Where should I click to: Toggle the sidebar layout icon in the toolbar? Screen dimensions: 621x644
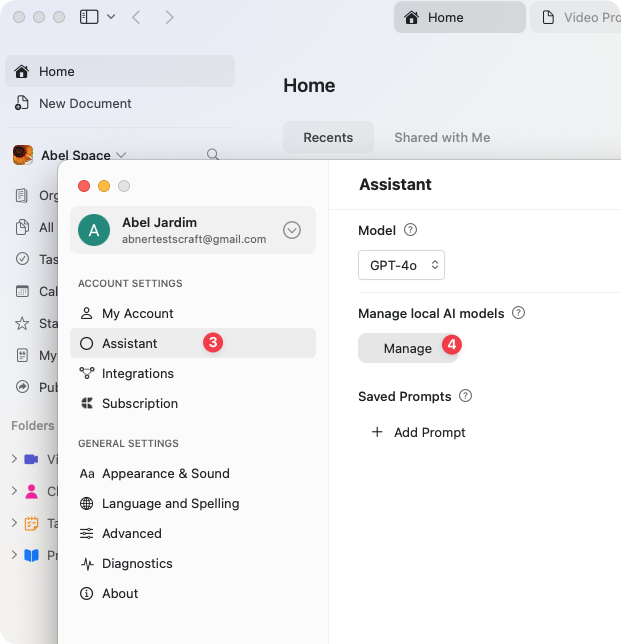89,17
